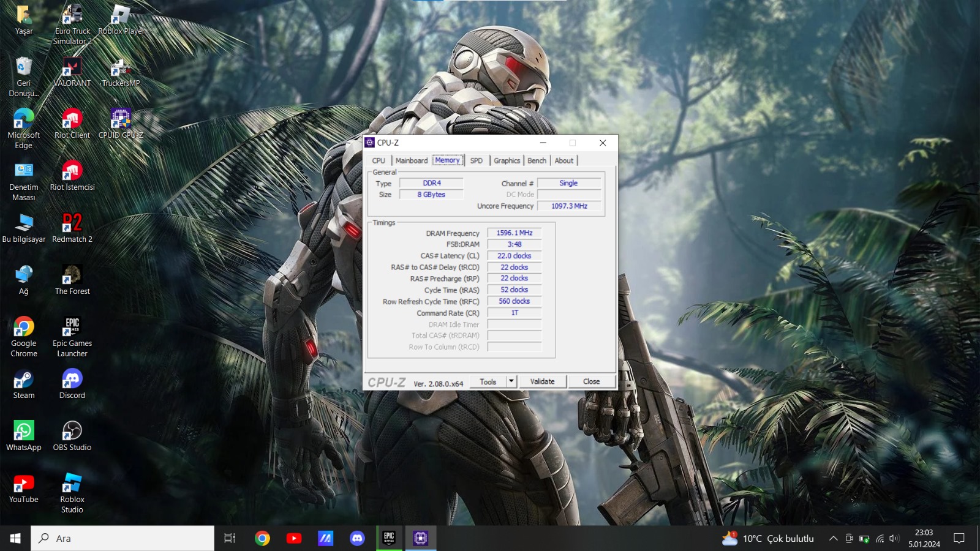The width and height of the screenshot is (980, 551).
Task: Click the Cycle Time 52 clocks value
Action: [514, 290]
